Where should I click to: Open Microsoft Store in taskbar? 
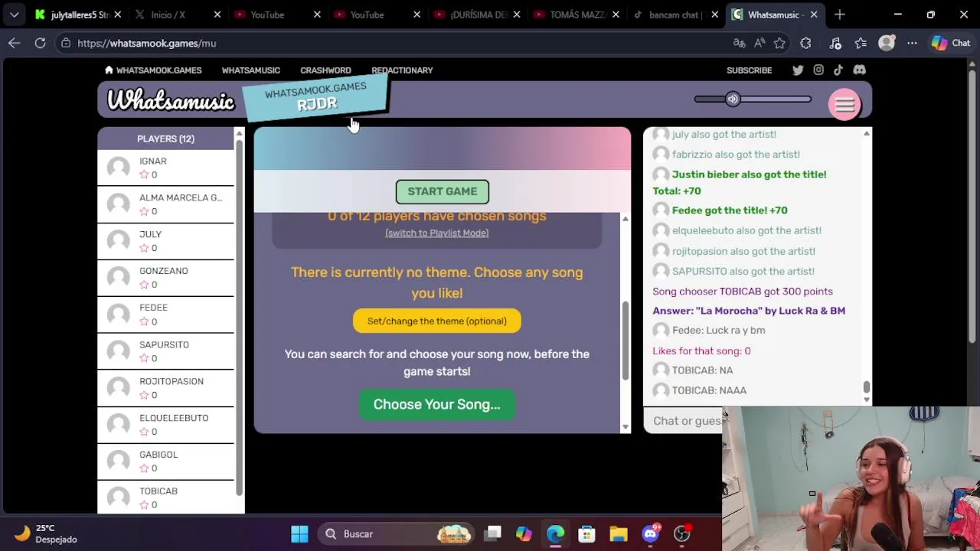[x=586, y=534]
